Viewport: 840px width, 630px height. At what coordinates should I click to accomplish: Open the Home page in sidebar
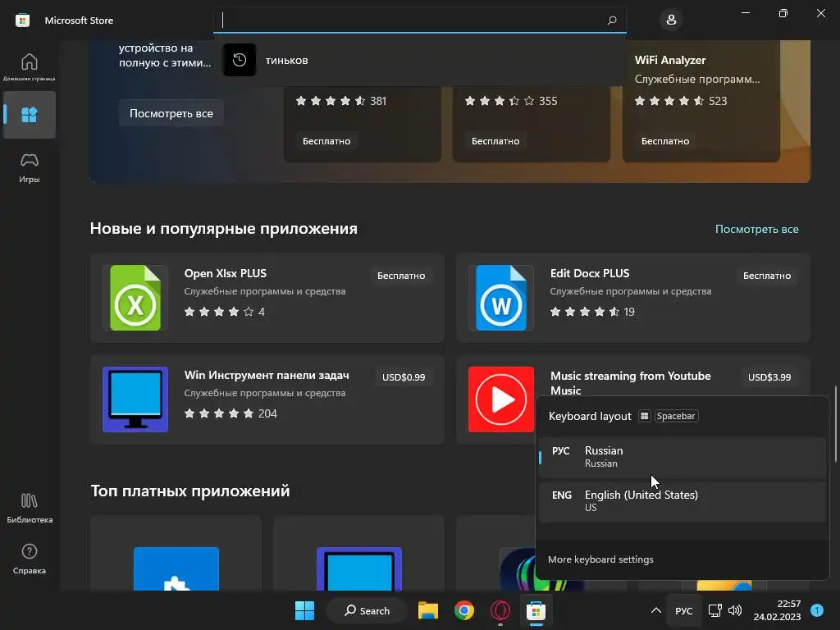[29, 66]
